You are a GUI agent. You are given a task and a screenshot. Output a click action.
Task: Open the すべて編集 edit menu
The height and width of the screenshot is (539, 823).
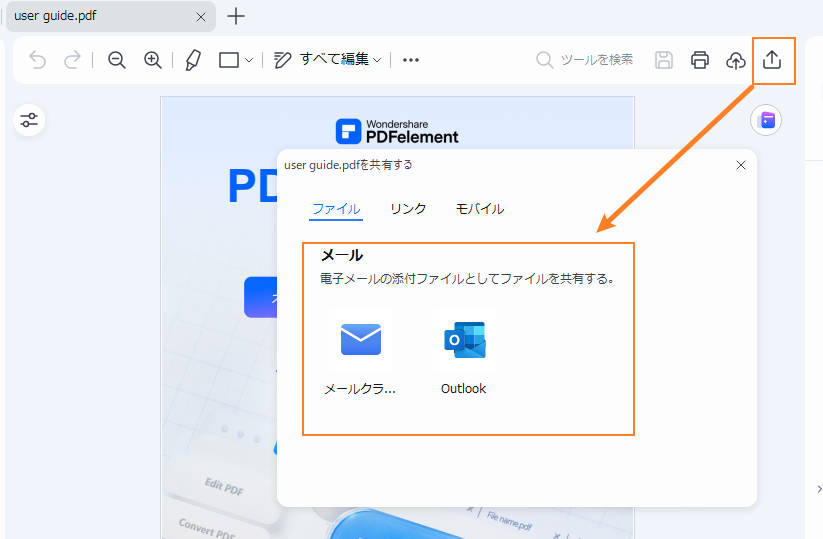(x=327, y=60)
